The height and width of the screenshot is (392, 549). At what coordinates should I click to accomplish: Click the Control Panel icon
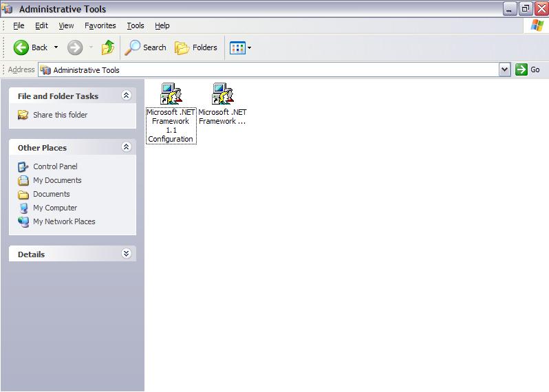pos(23,166)
